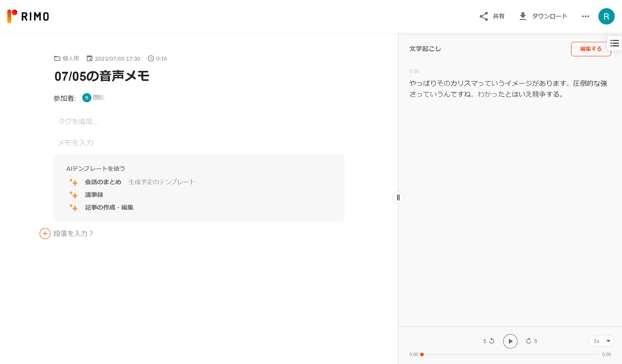Screen dimensions: 622x364
Task: Expand the 1x playback speed dropdown
Action: pyautogui.click(x=601, y=341)
